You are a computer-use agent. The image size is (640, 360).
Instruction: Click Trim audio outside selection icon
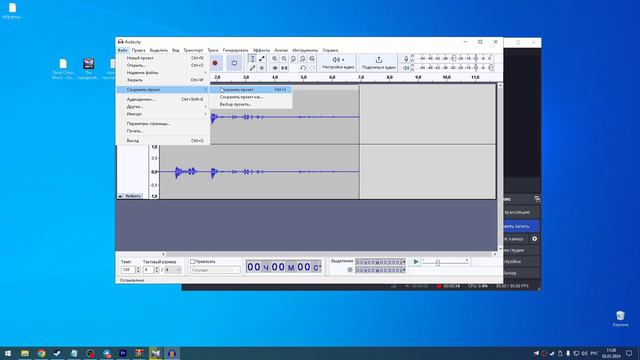[x=275, y=68]
